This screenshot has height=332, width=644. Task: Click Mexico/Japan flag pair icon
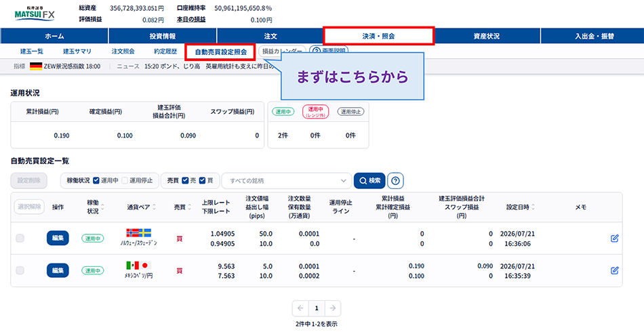(x=139, y=265)
